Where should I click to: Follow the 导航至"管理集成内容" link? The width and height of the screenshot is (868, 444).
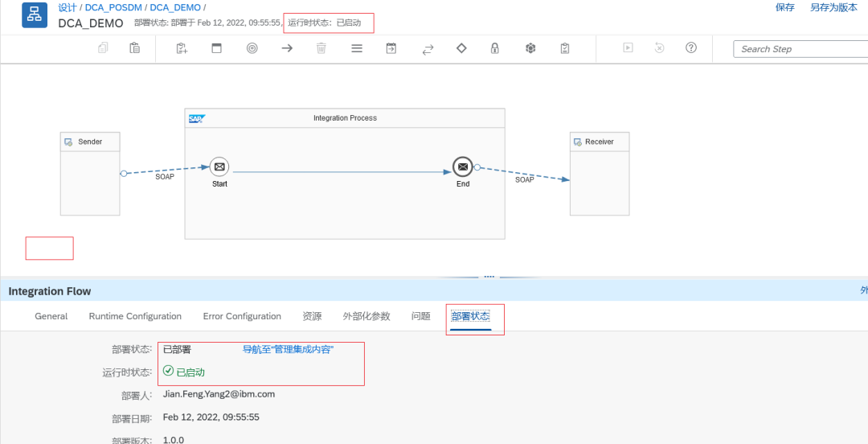(289, 350)
